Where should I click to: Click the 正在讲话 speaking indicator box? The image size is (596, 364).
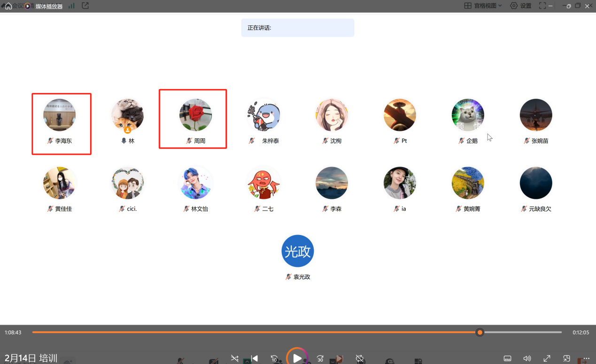click(297, 28)
